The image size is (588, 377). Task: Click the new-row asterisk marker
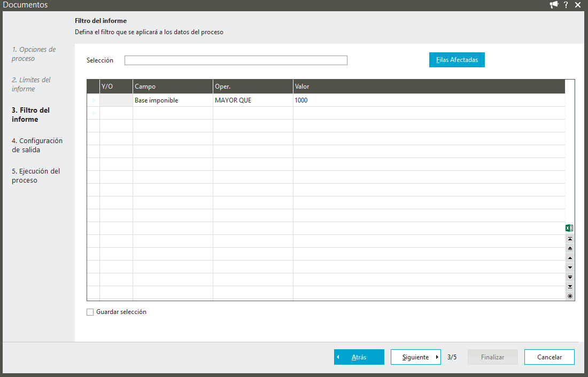tap(94, 113)
